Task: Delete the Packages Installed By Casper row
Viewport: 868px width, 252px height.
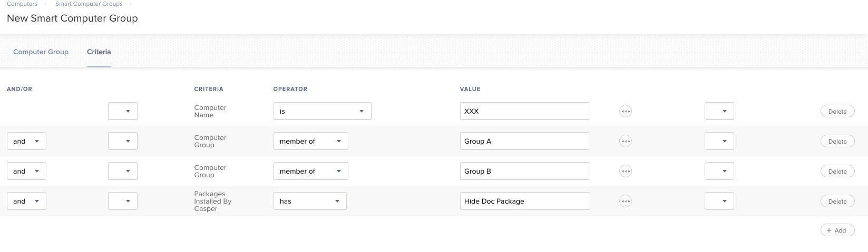Action: [x=837, y=201]
